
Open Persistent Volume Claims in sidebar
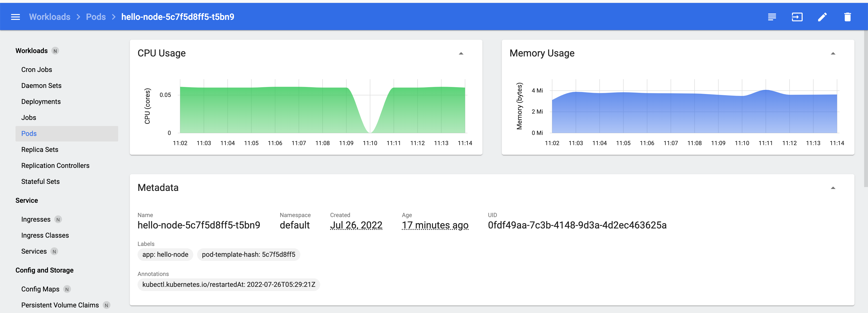60,305
